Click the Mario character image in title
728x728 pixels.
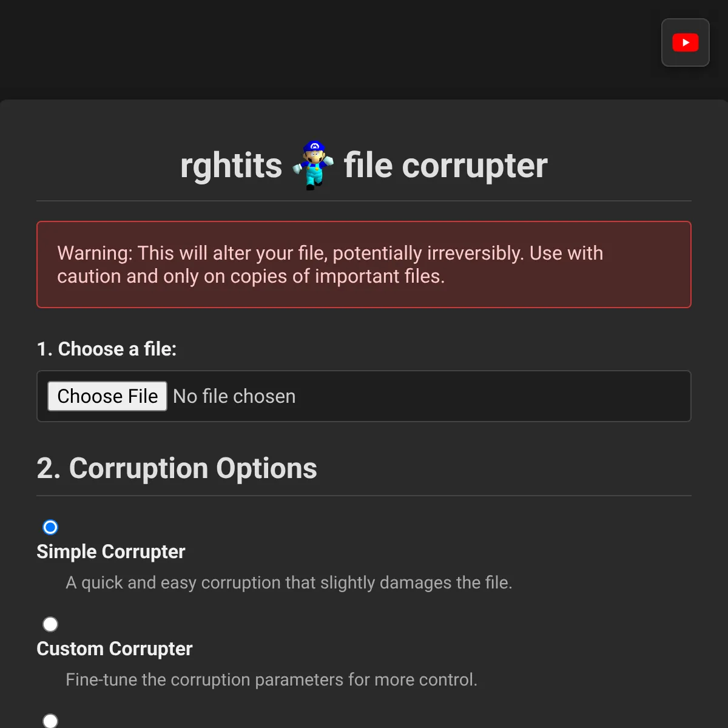[313, 165]
